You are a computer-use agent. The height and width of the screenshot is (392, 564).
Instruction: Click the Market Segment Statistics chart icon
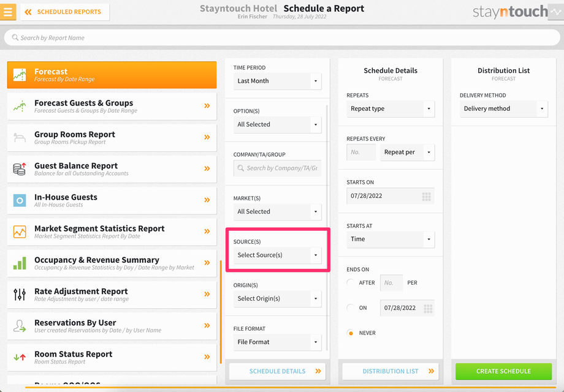pyautogui.click(x=20, y=232)
